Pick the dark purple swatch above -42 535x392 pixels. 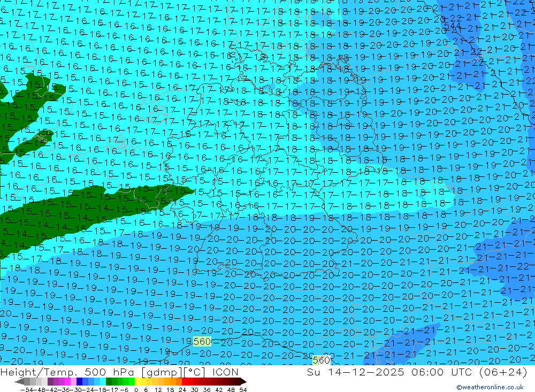tap(50, 382)
